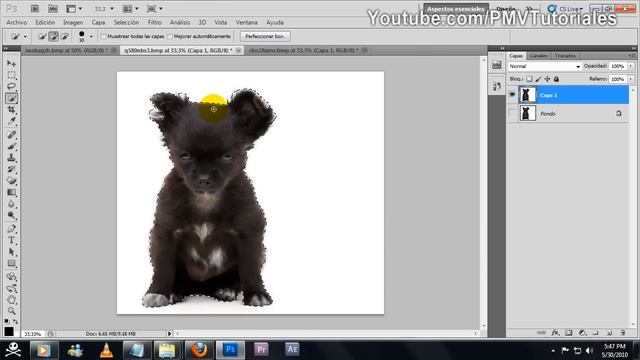This screenshot has width=640, height=360.
Task: Launch Mini Bridge from application bar
Action: (x=53, y=9)
